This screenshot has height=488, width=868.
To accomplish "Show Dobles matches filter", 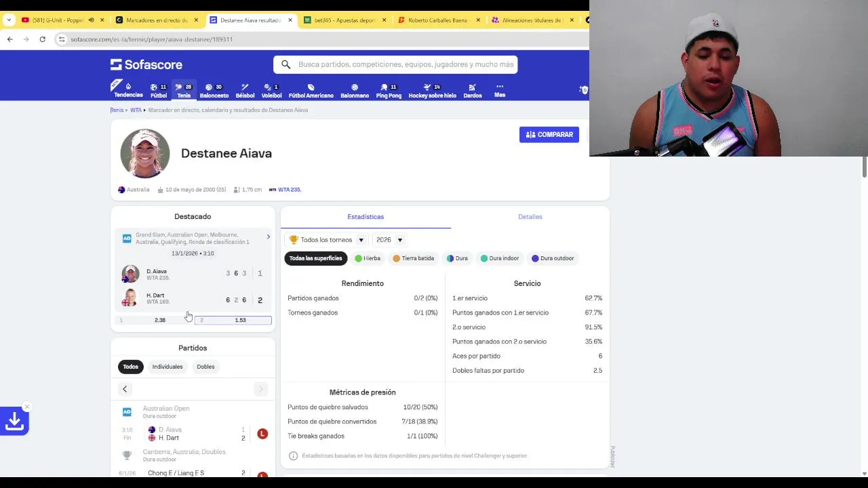I will coord(205,367).
